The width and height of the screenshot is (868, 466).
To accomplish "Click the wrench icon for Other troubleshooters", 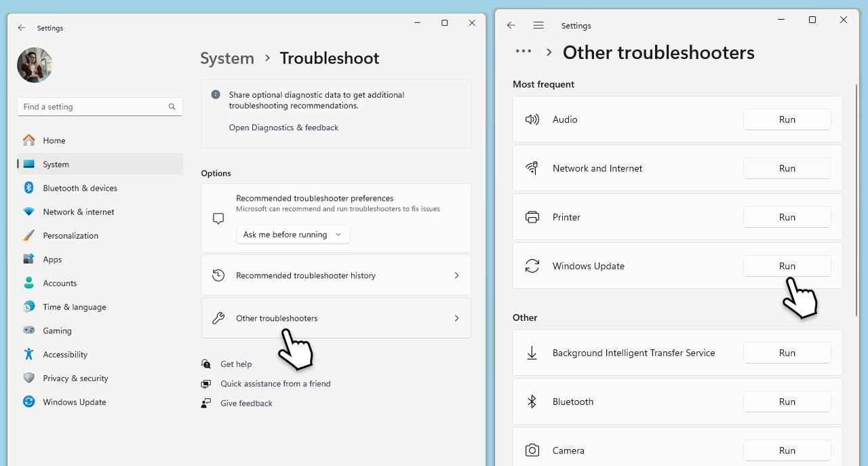I will (218, 318).
